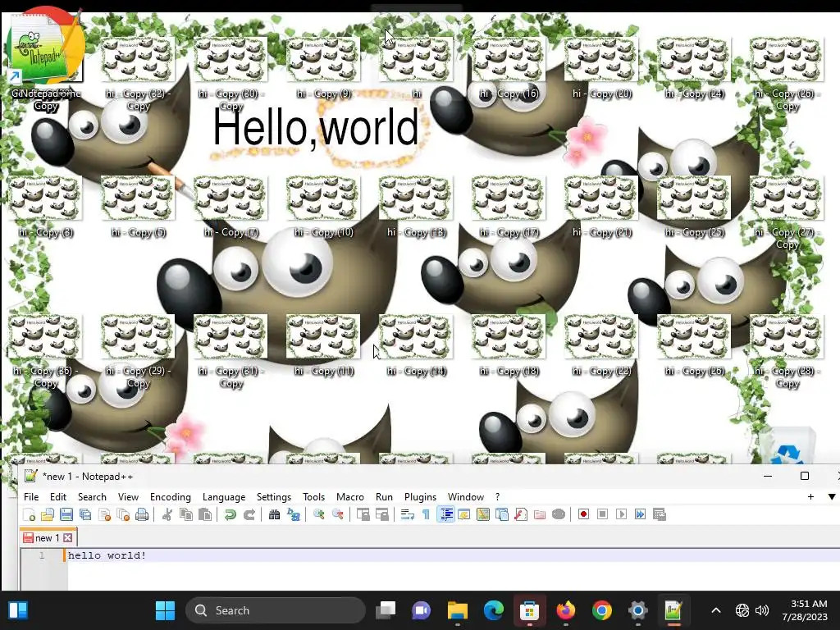This screenshot has height=630, width=840.
Task: Click the Redo toolbar icon
Action: point(249,515)
